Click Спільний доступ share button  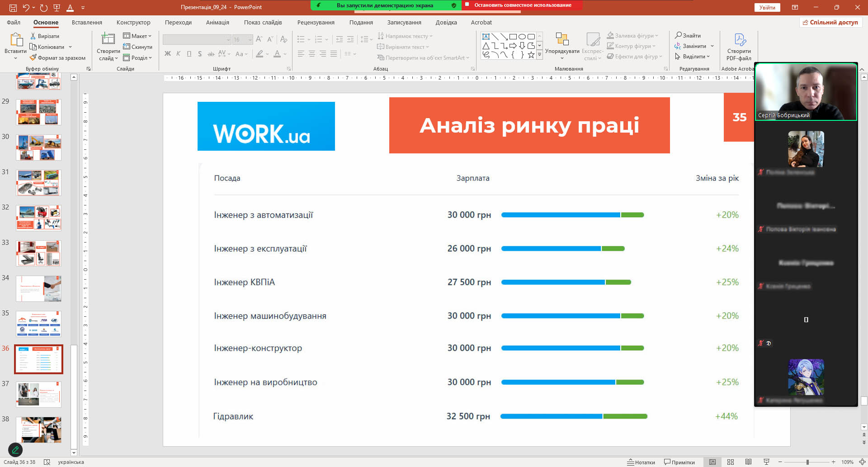830,22
